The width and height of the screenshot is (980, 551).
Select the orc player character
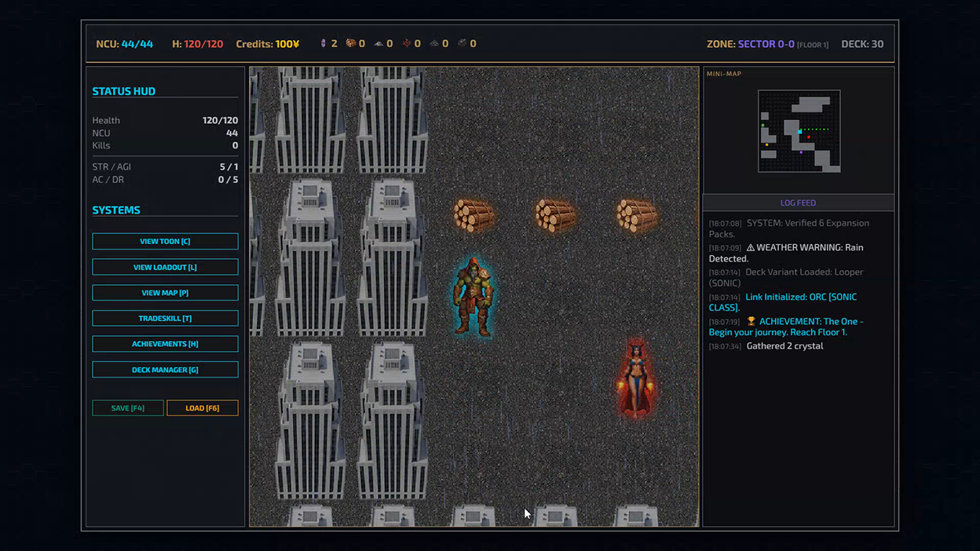[x=474, y=297]
